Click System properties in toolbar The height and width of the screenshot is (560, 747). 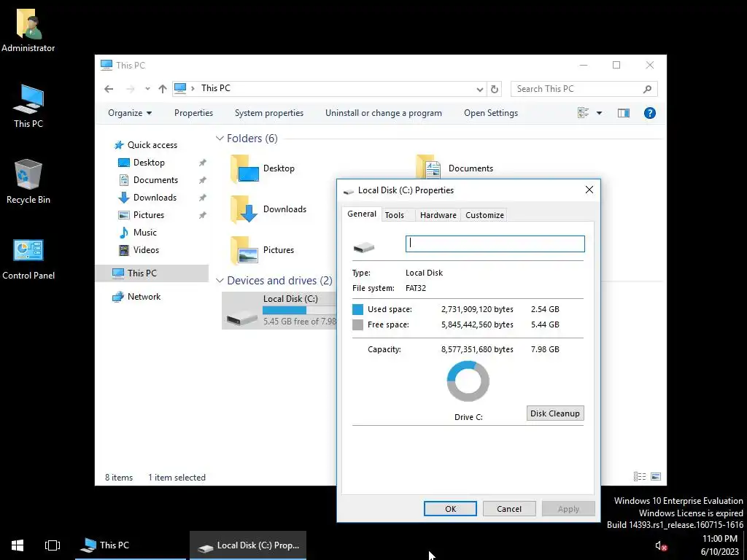point(268,113)
